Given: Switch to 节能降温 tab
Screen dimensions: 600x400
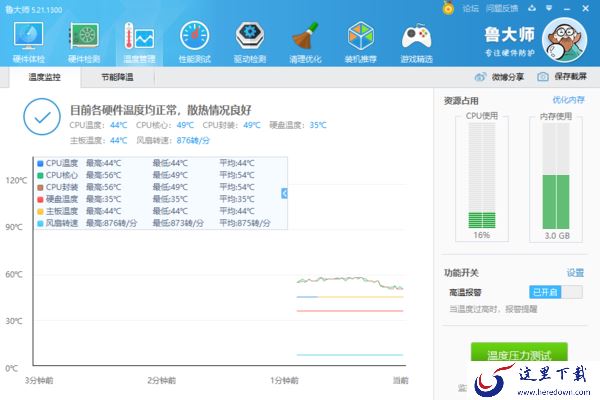Looking at the screenshot, I should coord(117,77).
